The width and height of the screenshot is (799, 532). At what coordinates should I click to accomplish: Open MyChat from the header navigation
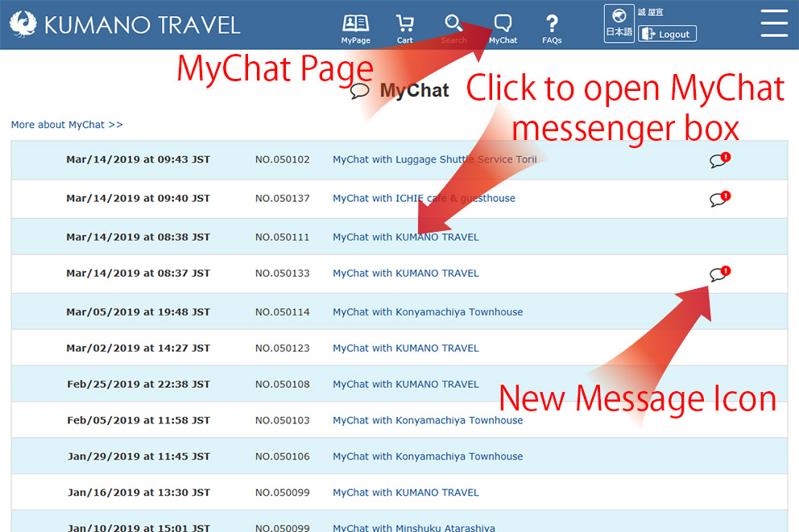(x=503, y=29)
